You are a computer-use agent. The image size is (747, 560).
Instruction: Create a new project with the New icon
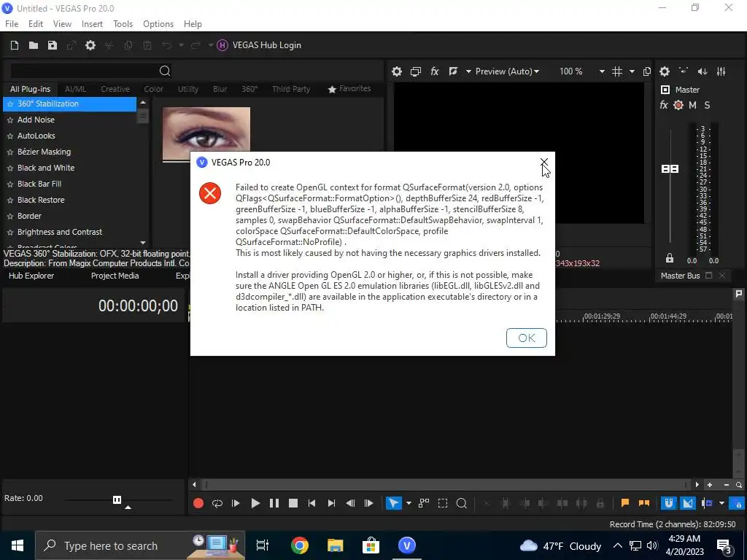(15, 45)
